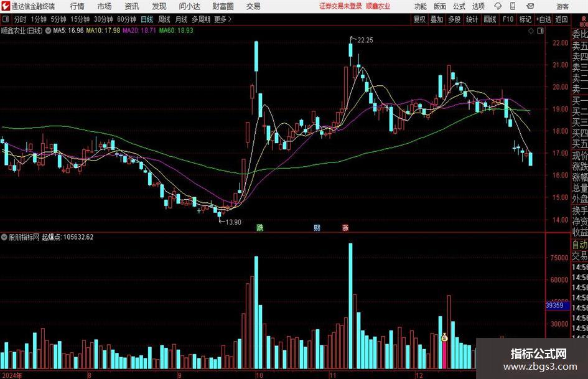
Task: Click the diamond icon above the chart
Action: [531, 31]
